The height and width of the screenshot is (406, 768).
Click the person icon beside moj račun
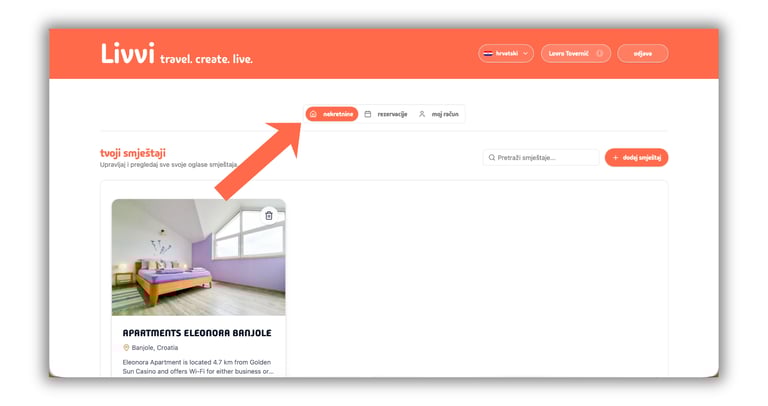[422, 114]
